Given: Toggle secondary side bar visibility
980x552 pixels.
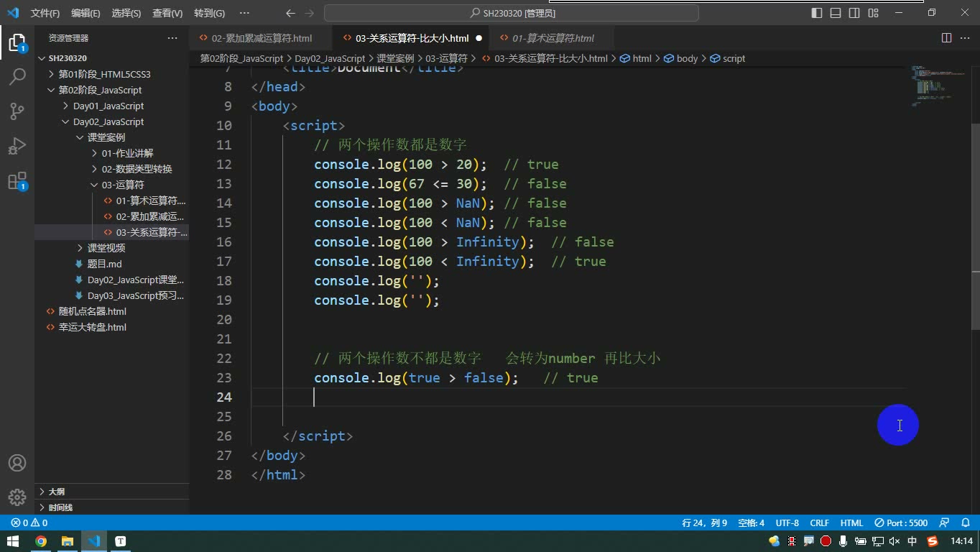Looking at the screenshot, I should point(854,13).
